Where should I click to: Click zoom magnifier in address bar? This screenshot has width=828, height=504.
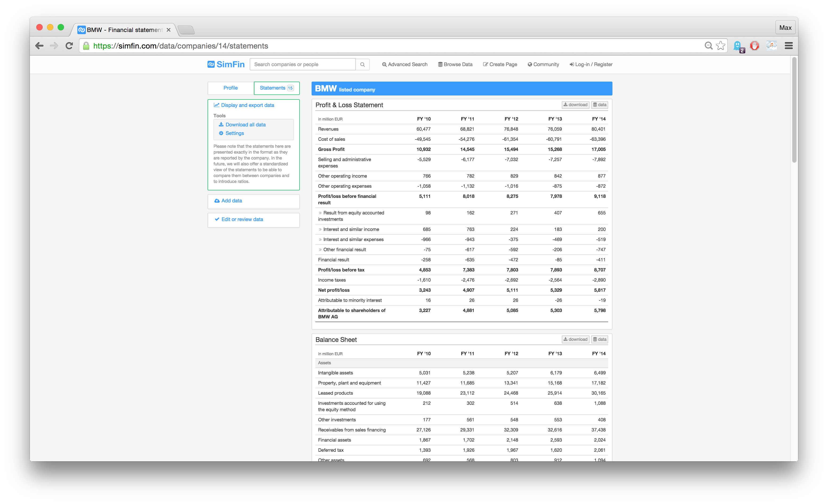[x=708, y=46]
